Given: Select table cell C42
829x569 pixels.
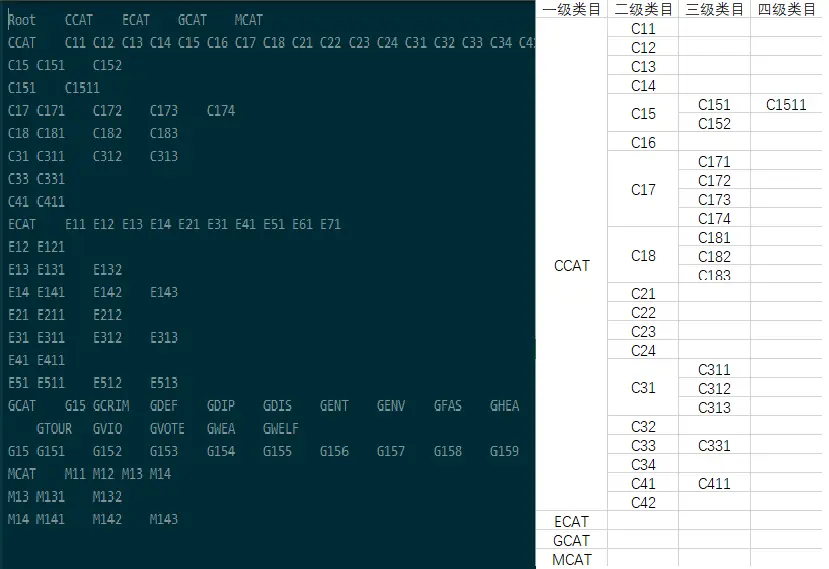Looking at the screenshot, I should click(643, 502).
